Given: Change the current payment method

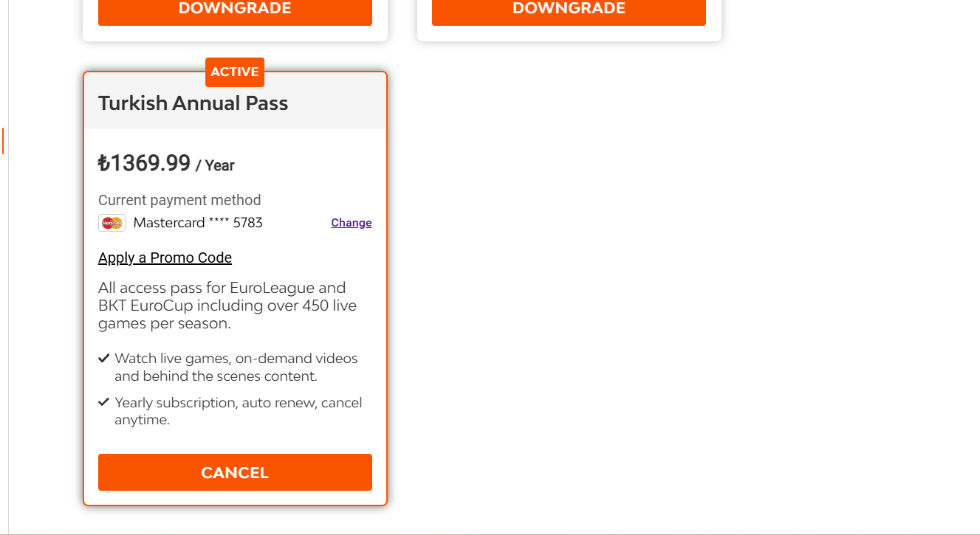Looking at the screenshot, I should pyautogui.click(x=352, y=223).
